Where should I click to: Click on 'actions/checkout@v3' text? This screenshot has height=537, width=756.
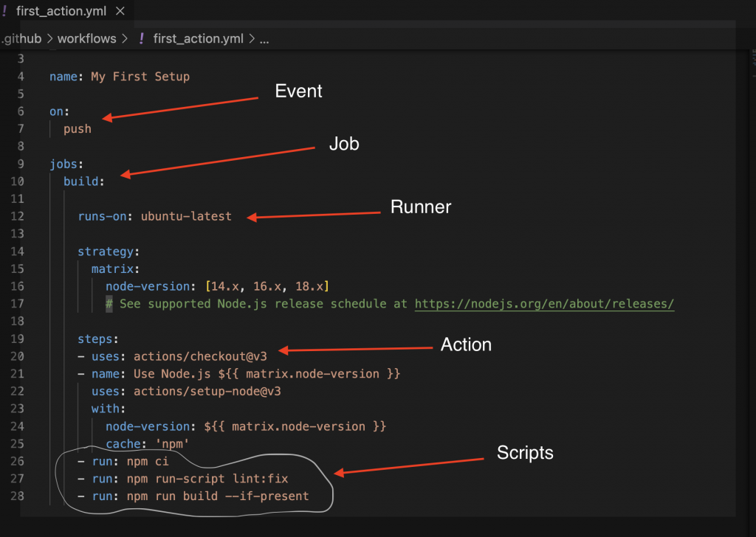click(x=210, y=357)
